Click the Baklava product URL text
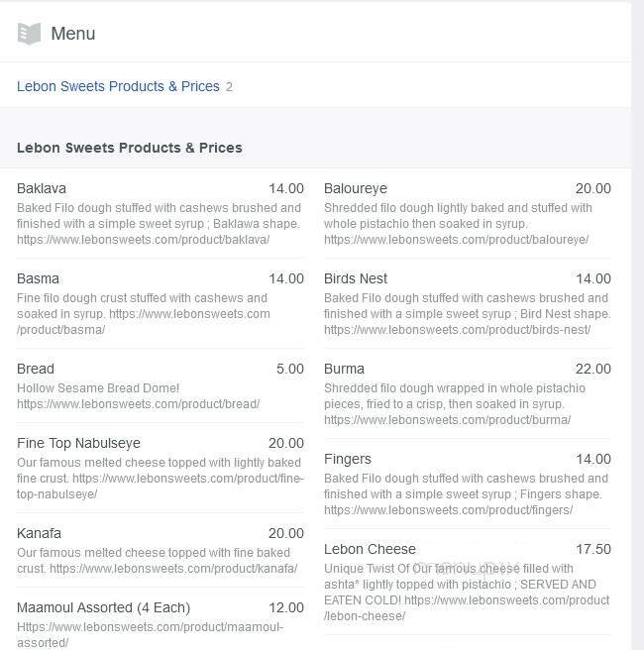The height and width of the screenshot is (650, 644). 143,240
